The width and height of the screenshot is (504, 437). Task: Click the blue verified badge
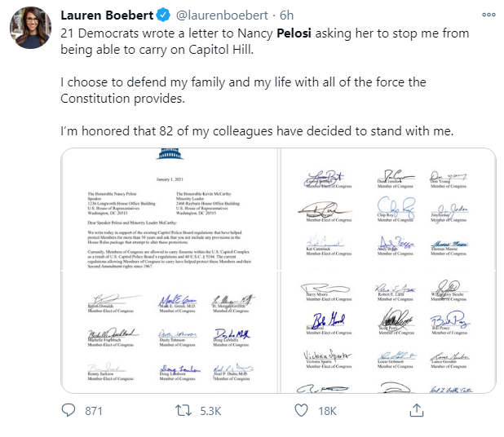coord(162,15)
